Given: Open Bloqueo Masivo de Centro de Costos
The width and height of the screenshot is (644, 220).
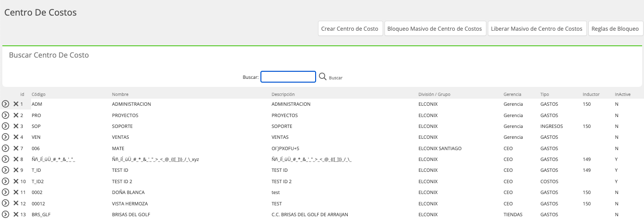Looking at the screenshot, I should point(435,29).
